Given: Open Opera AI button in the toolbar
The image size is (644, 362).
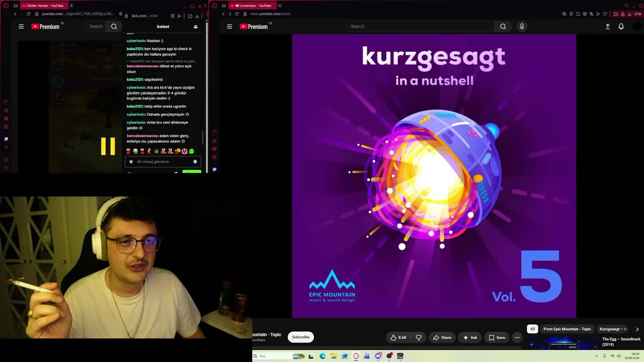Looking at the screenshot, I should [x=637, y=14].
